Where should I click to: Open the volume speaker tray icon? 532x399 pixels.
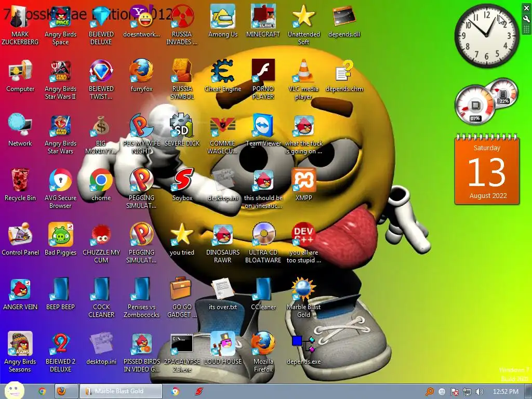[x=479, y=392]
